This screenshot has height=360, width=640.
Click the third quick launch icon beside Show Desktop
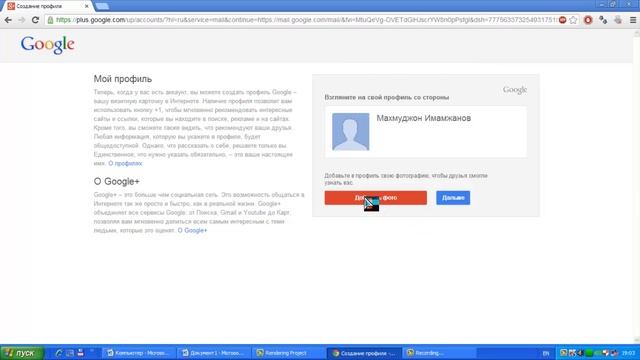[x=80, y=353]
